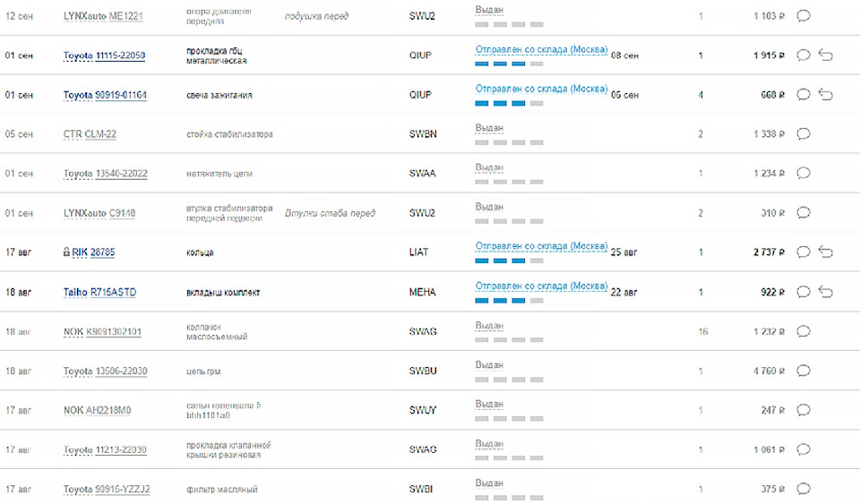860x504 pixels.
Task: Click 'Выдан' status for Toyota 13540-22022
Action: tap(489, 167)
